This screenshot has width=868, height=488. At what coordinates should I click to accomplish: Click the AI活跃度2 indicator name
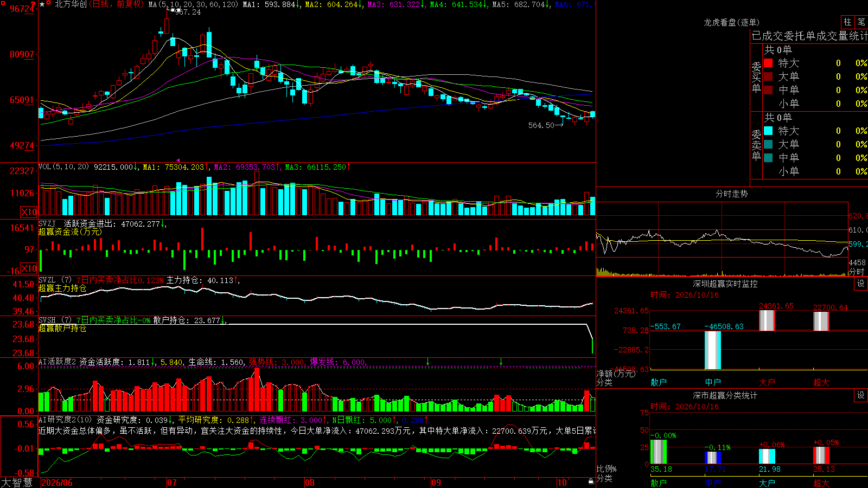57,362
